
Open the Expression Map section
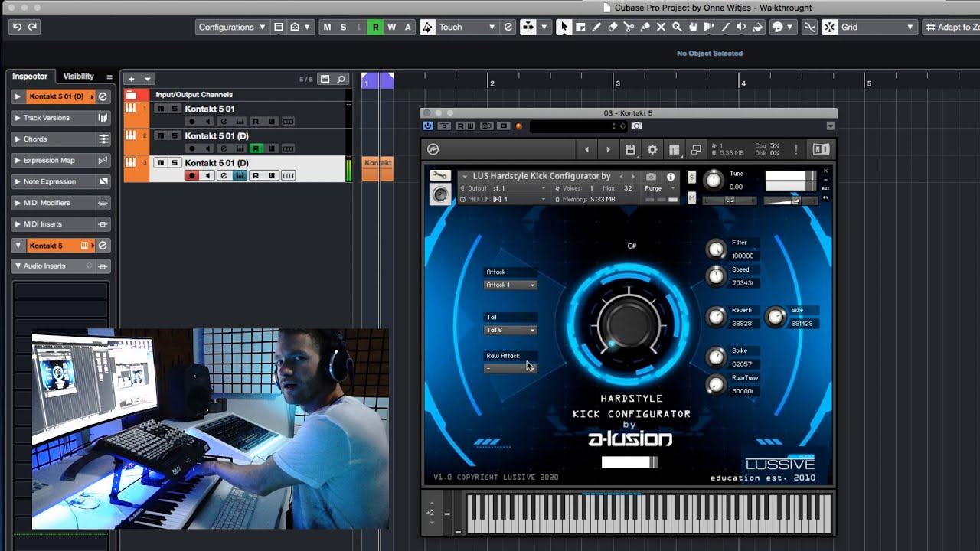click(x=61, y=161)
